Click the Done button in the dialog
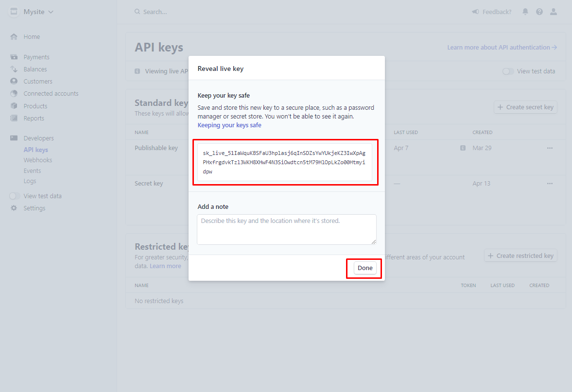 pyautogui.click(x=364, y=268)
